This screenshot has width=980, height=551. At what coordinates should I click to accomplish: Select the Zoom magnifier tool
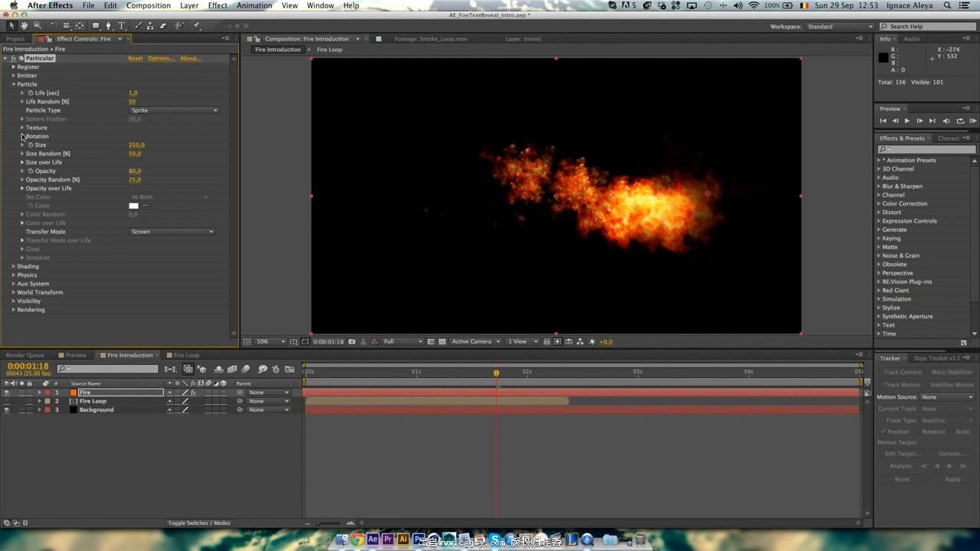pos(38,26)
